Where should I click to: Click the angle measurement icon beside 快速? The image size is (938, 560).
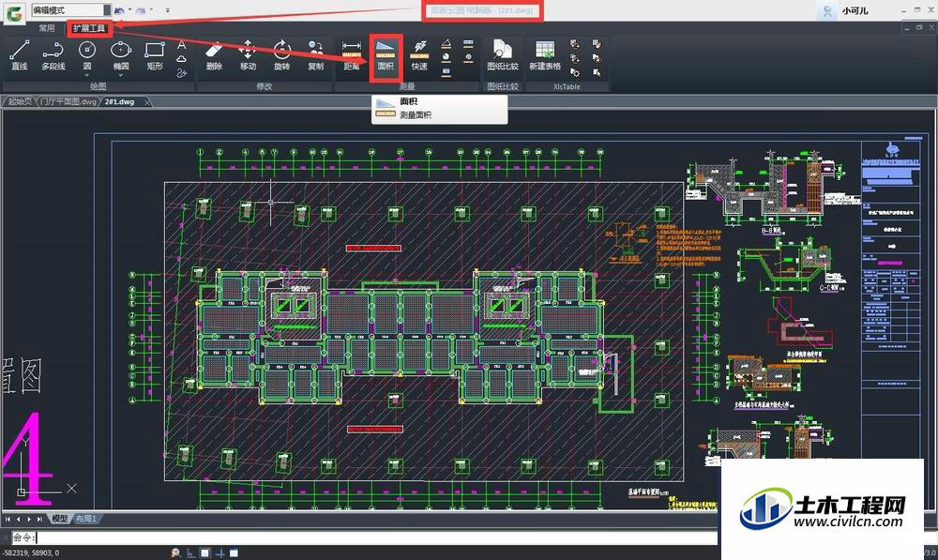tap(446, 44)
